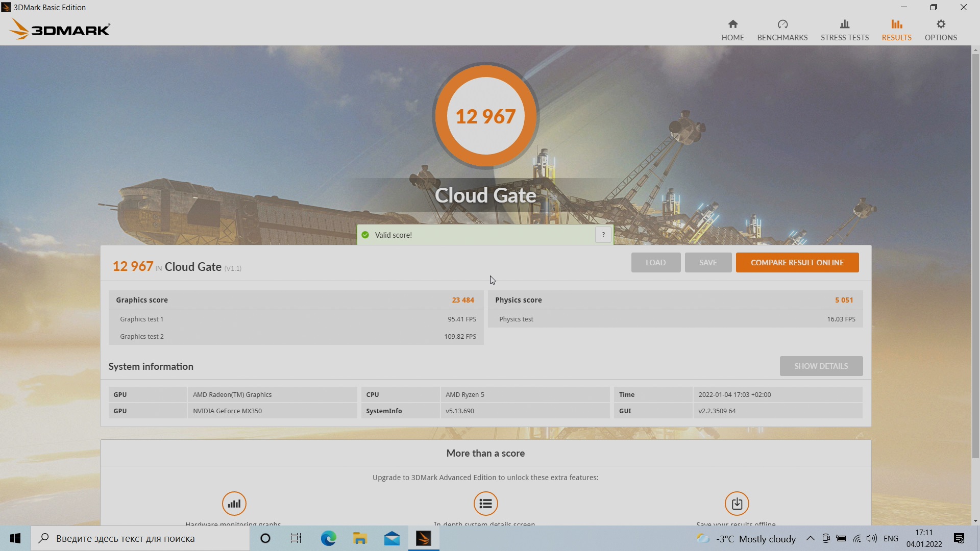This screenshot has height=551, width=980.
Task: Click AMD Radeon(TM) Graphics GPU entry
Action: point(272,394)
